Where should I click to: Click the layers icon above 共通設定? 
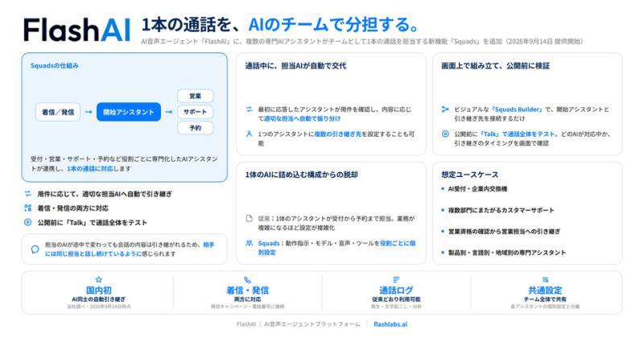[545, 280]
